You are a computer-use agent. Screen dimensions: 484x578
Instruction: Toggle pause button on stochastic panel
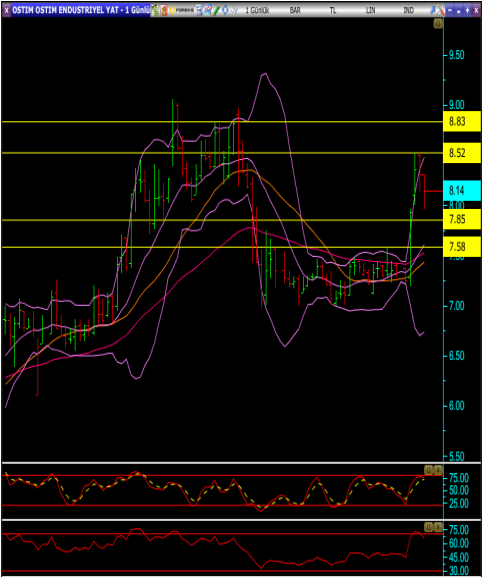point(428,470)
